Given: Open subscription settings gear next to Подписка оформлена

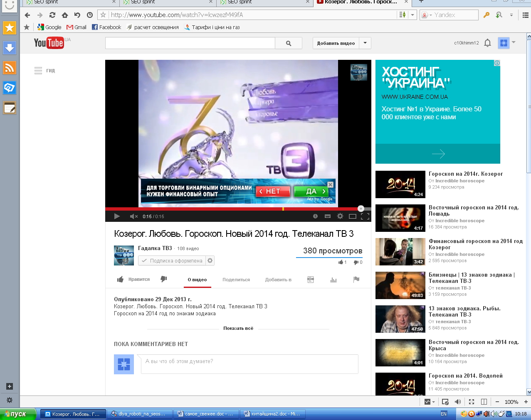Looking at the screenshot, I should (x=210, y=261).
